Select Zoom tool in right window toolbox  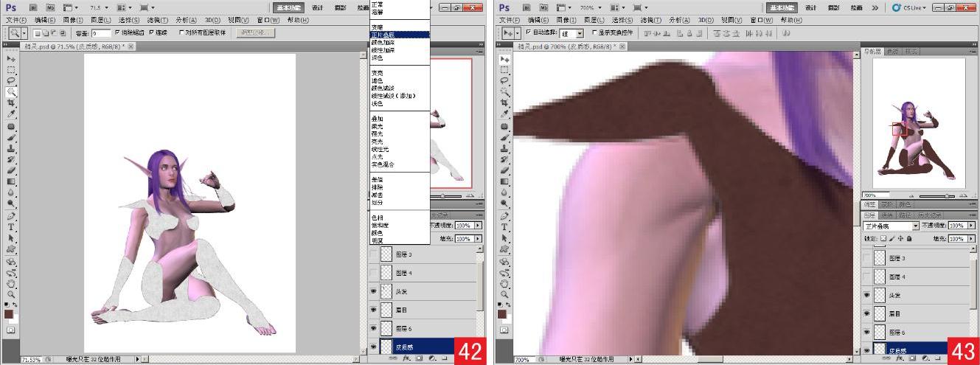(x=504, y=294)
